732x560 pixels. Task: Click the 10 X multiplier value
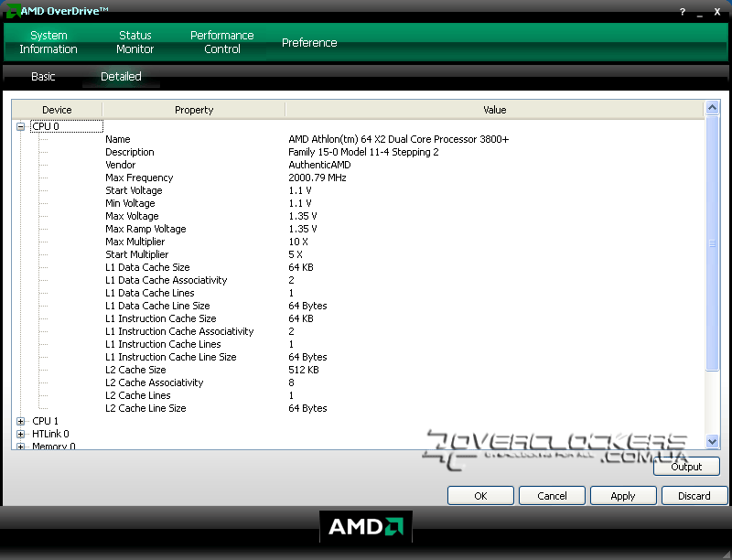[x=298, y=242]
